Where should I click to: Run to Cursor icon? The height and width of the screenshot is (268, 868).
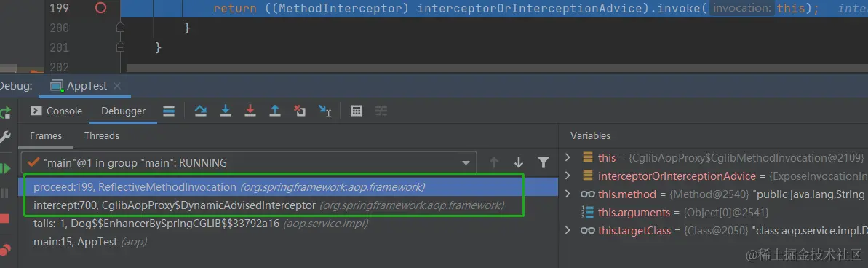point(325,111)
